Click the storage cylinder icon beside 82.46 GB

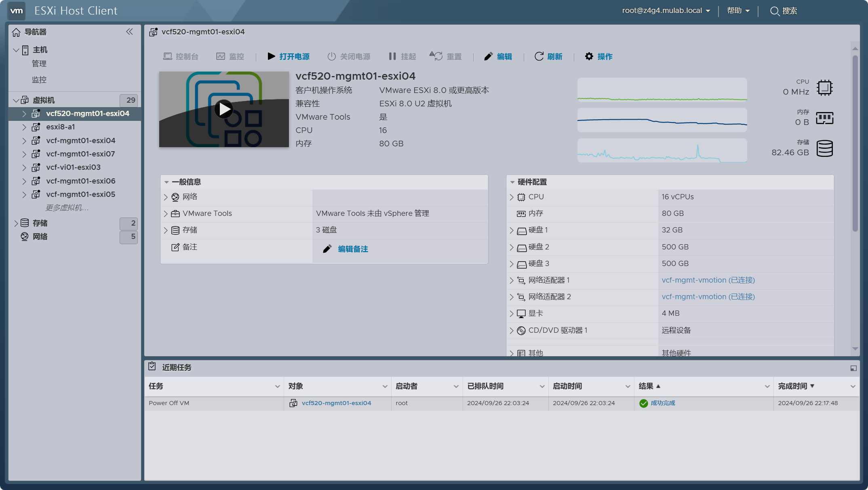pyautogui.click(x=825, y=148)
